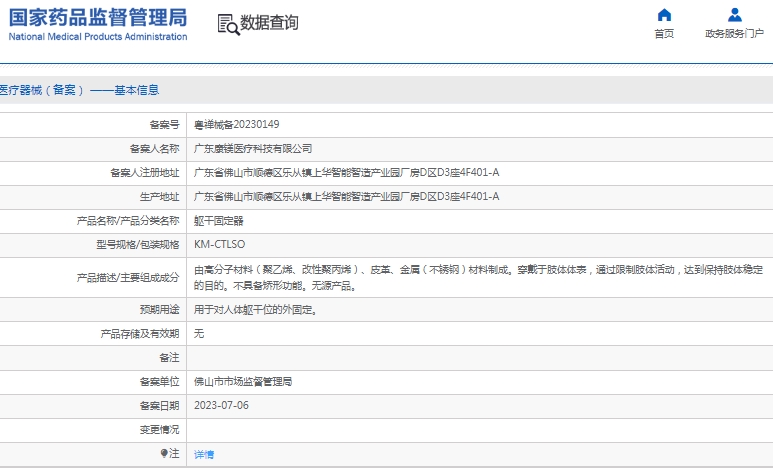Click the 数据查询 search document icon
773x473 pixels.
(228, 25)
